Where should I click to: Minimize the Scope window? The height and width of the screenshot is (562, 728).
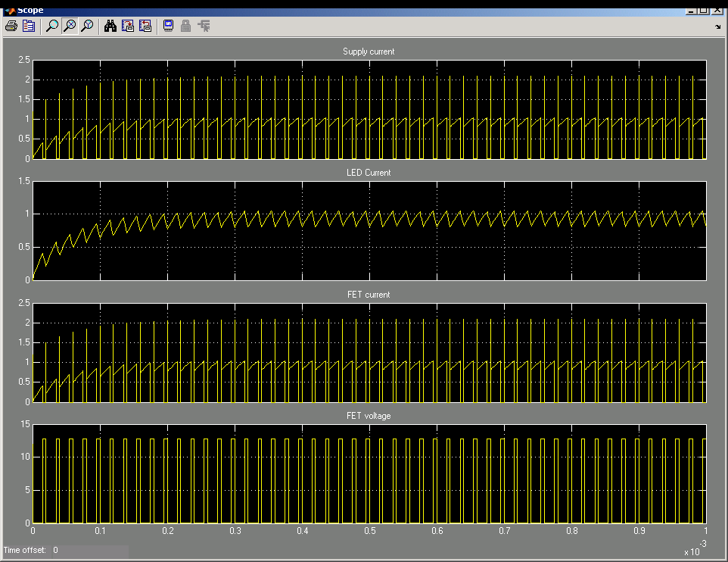point(692,11)
